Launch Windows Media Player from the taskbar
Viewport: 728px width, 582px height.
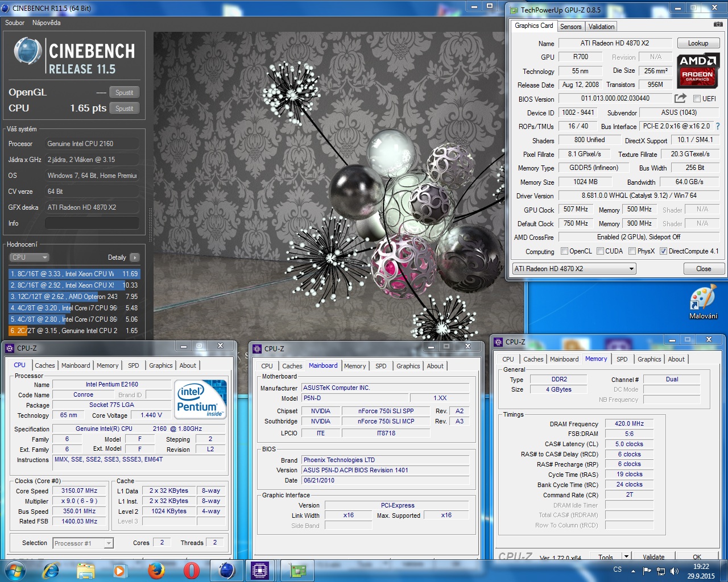click(120, 571)
